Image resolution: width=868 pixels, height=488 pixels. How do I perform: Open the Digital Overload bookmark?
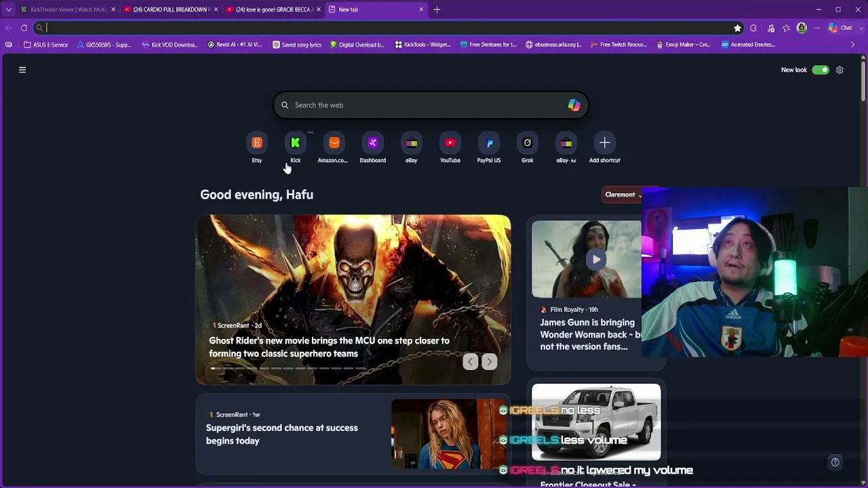pyautogui.click(x=357, y=45)
